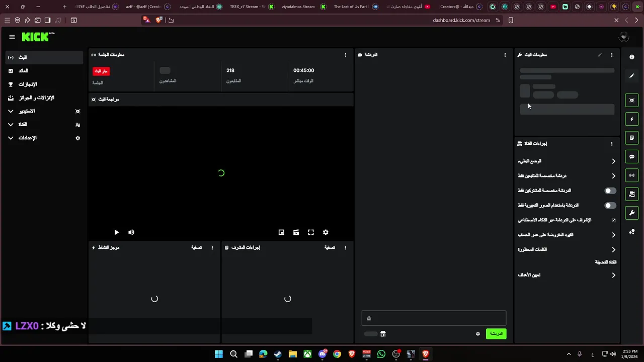Switch stream preview to theater mode
The image size is (644, 362).
click(296, 232)
